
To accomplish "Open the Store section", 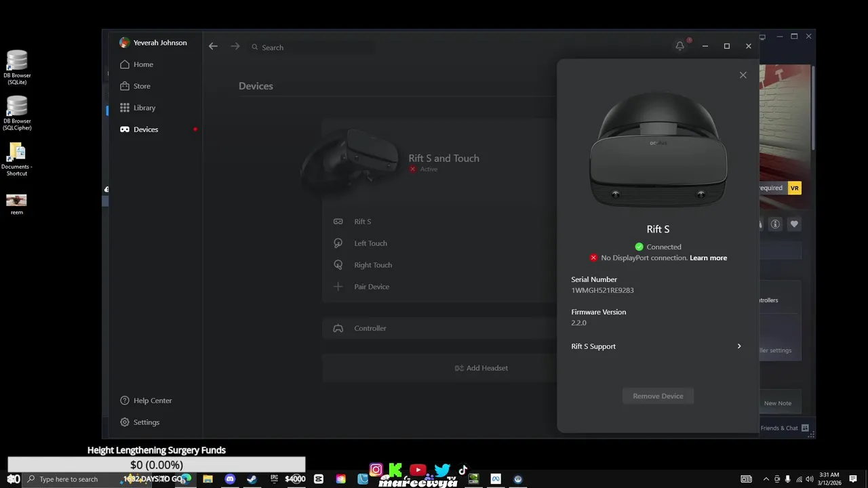I will (135, 86).
